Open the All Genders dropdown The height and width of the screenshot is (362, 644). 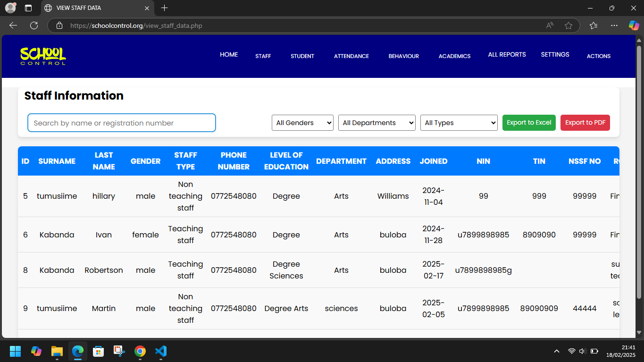click(302, 123)
